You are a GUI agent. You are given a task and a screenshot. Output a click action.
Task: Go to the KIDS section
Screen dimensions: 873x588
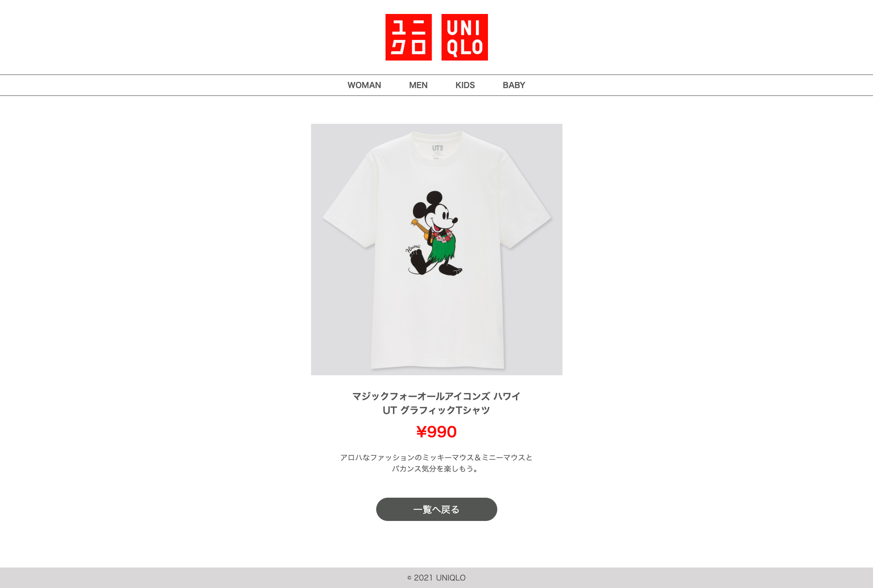tap(465, 85)
